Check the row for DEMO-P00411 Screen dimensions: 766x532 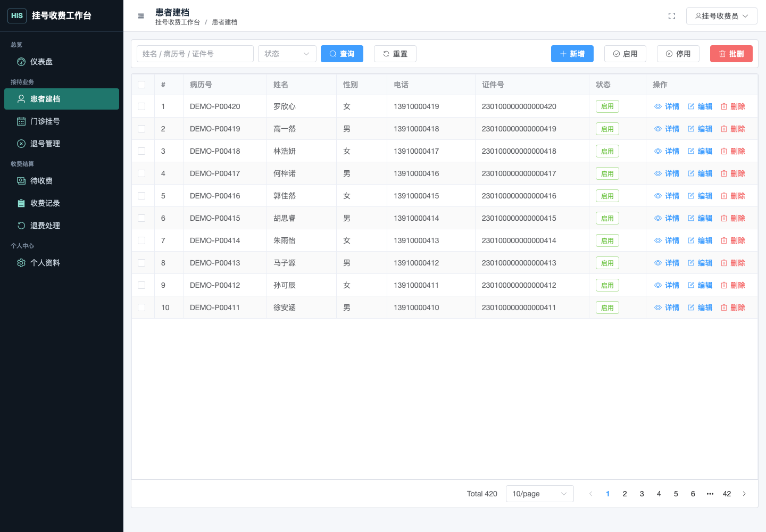[141, 307]
